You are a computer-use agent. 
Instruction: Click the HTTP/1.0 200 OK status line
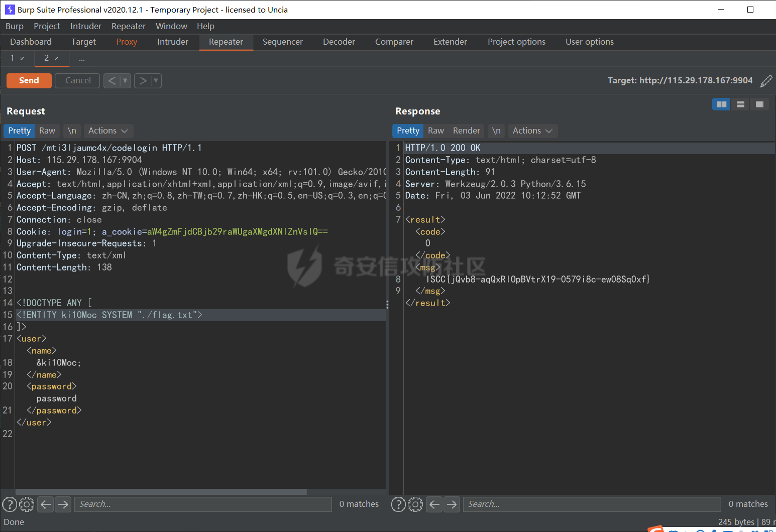[x=443, y=148]
